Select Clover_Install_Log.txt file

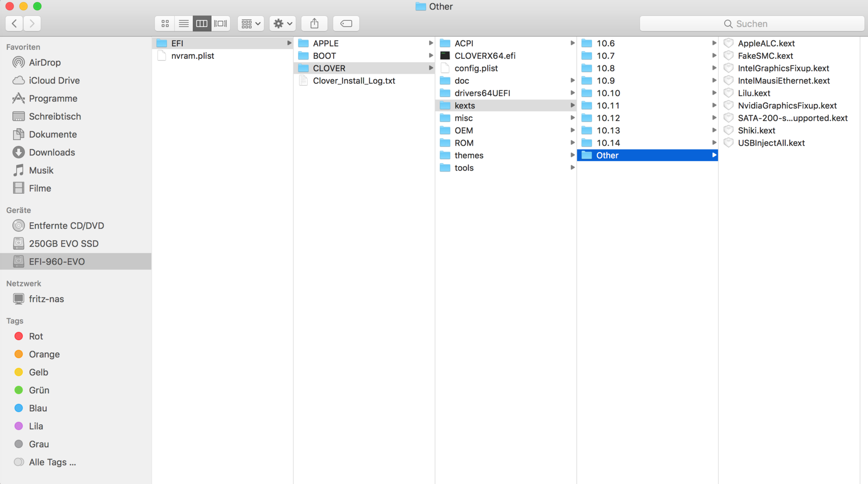364,81
